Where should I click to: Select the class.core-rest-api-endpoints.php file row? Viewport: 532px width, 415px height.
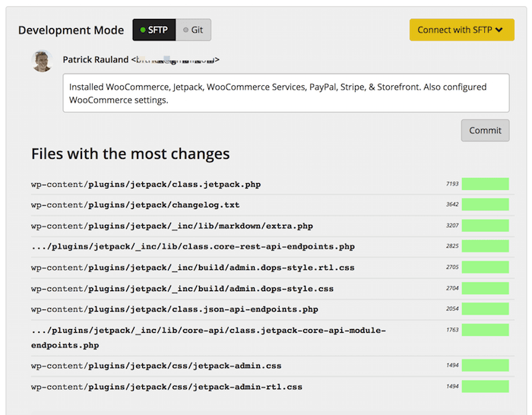tap(273, 247)
